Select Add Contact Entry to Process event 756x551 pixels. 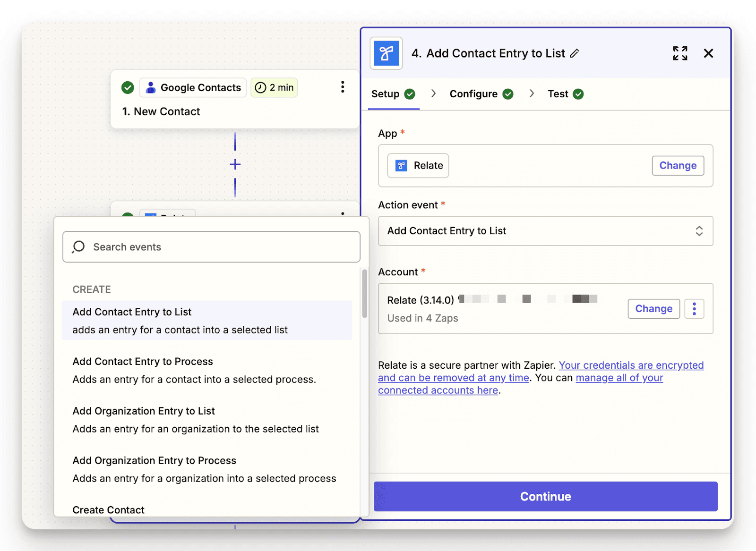(207, 370)
